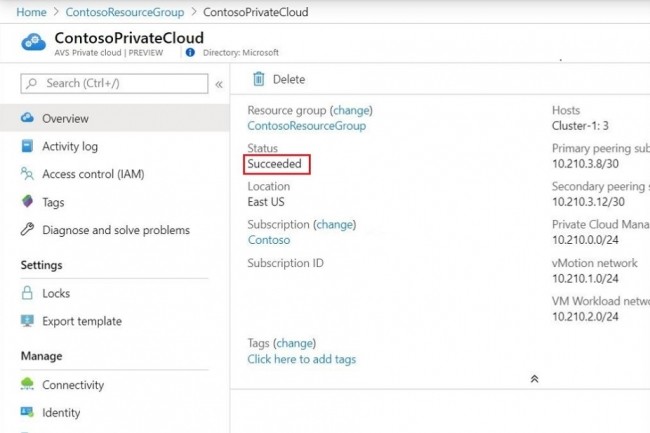Open the Contoso subscription link
The image size is (650, 433).
269,240
